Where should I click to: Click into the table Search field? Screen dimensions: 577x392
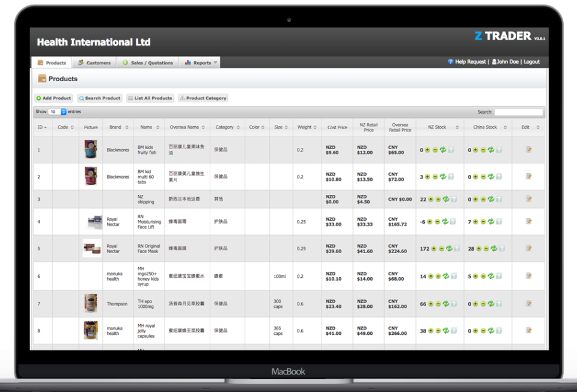(x=518, y=112)
